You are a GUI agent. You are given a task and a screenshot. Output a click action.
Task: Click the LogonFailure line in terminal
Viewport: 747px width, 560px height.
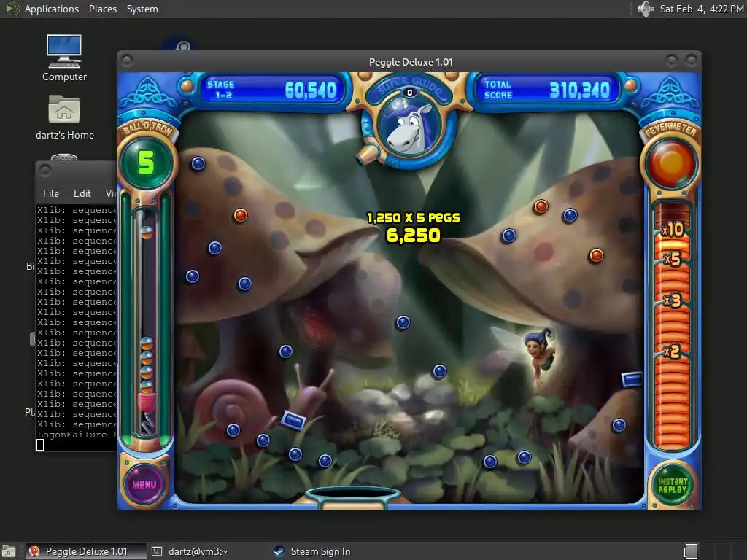tap(77, 435)
